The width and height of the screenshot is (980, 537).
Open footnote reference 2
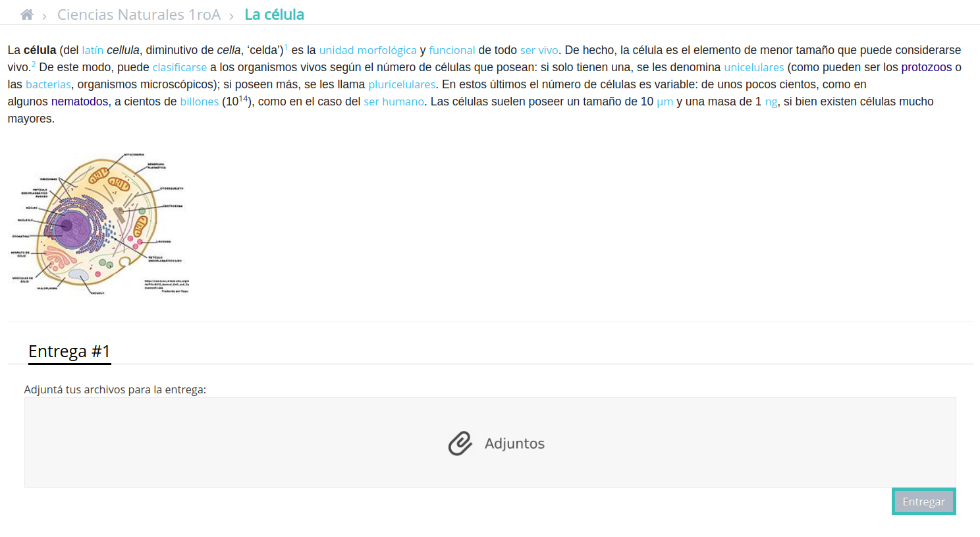[34, 65]
